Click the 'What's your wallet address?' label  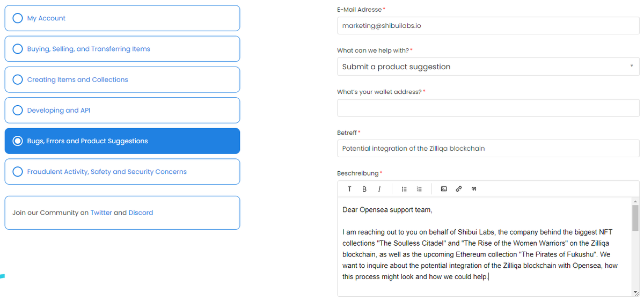pyautogui.click(x=379, y=92)
